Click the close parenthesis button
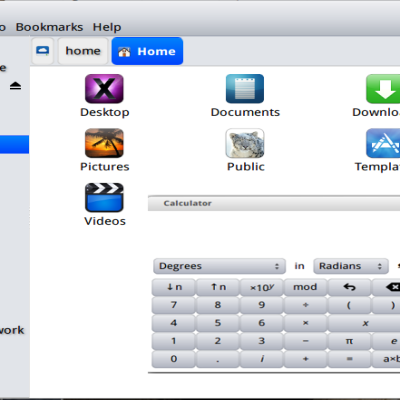 [x=386, y=305]
